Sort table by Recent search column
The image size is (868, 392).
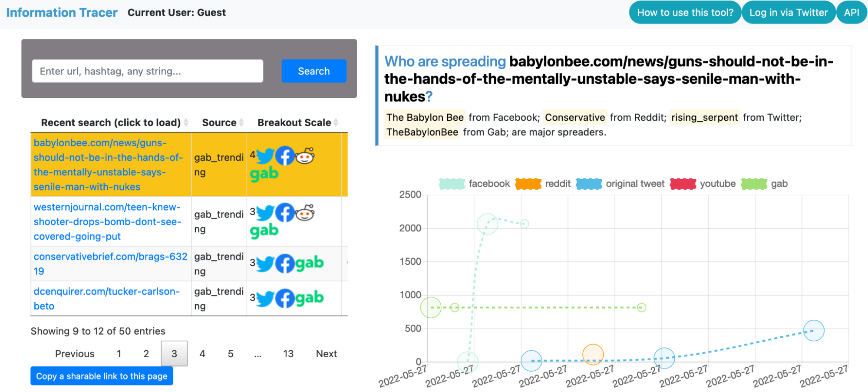111,122
